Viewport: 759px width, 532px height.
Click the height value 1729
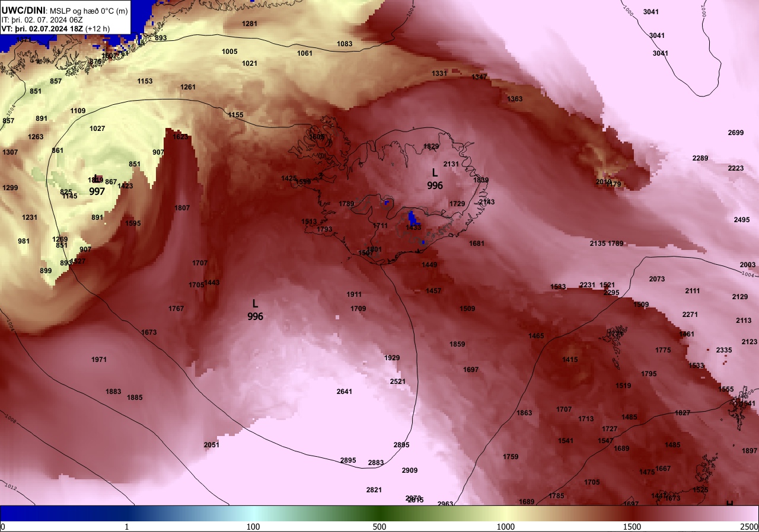coord(457,204)
